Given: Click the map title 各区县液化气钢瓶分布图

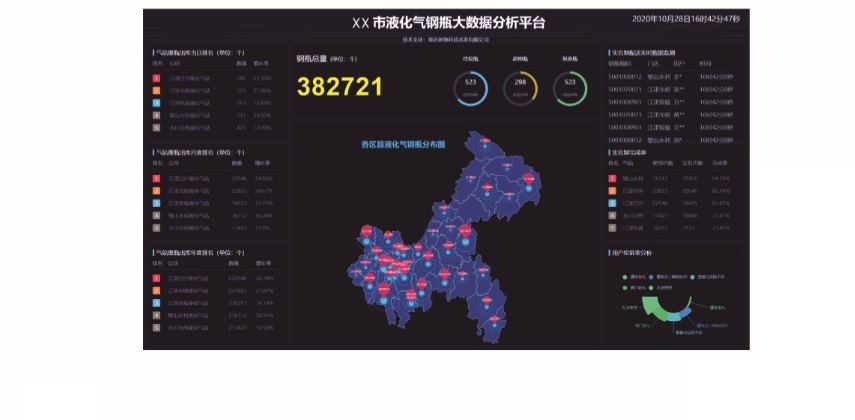Looking at the screenshot, I should [x=404, y=145].
